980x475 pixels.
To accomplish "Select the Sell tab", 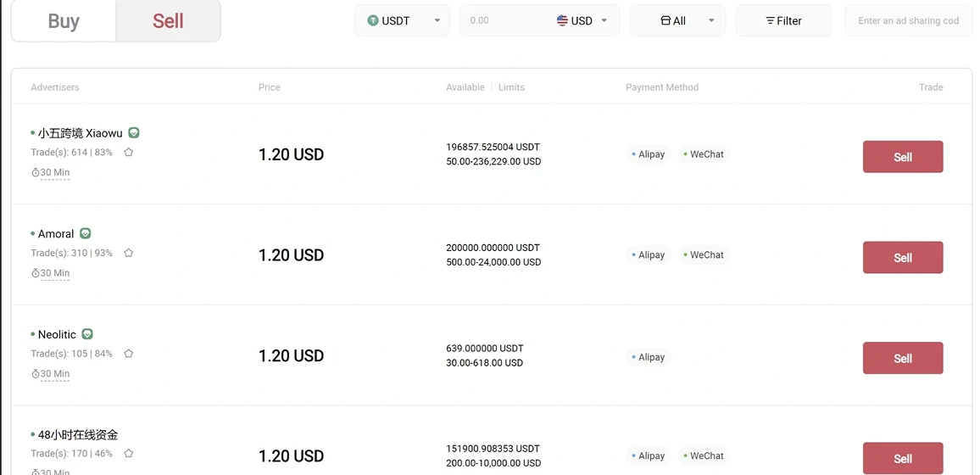I will (168, 20).
